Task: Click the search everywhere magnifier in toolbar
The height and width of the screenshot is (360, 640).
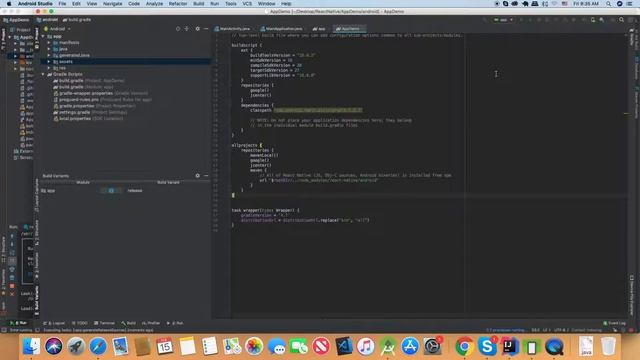Action: (622, 20)
